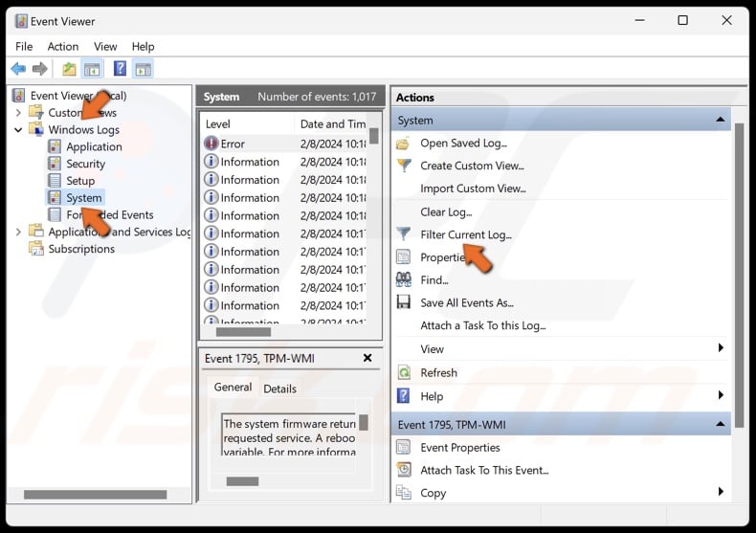
Task: Collapse the System actions section
Action: pos(721,120)
